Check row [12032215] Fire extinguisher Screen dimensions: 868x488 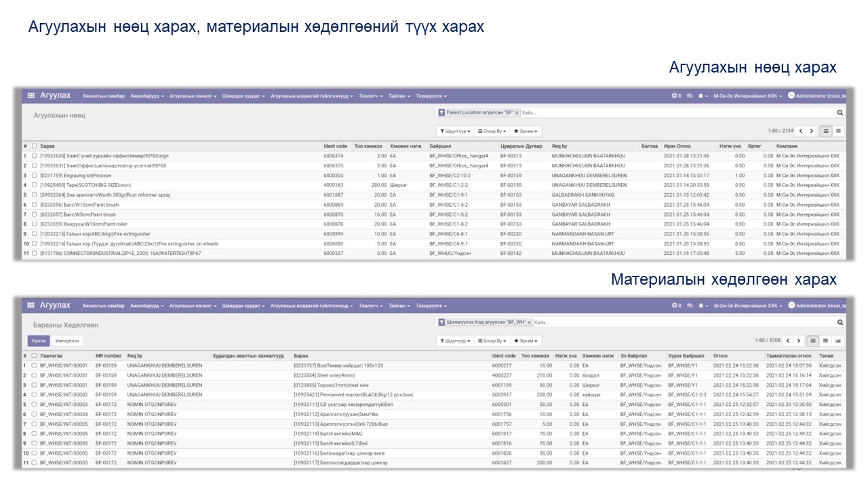point(35,234)
